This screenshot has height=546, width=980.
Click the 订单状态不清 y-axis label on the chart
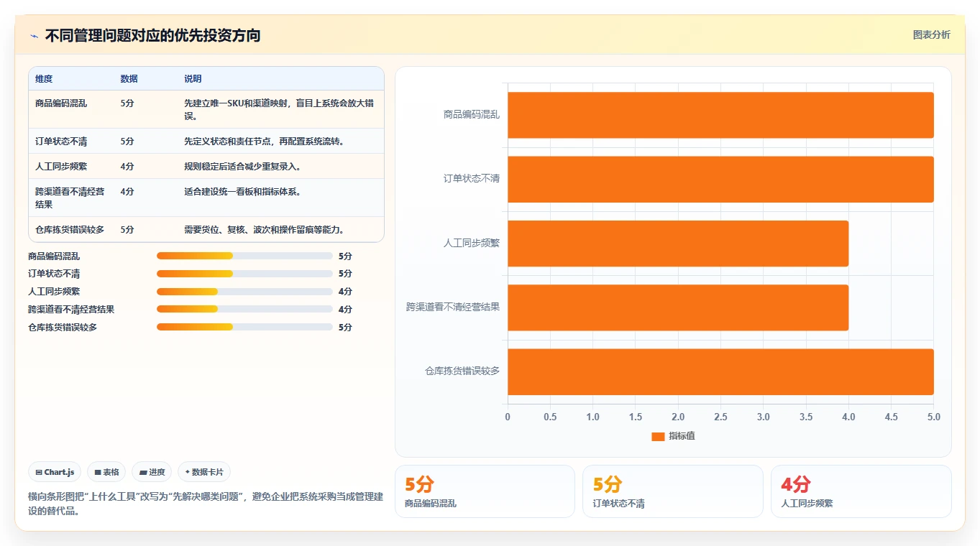point(472,179)
